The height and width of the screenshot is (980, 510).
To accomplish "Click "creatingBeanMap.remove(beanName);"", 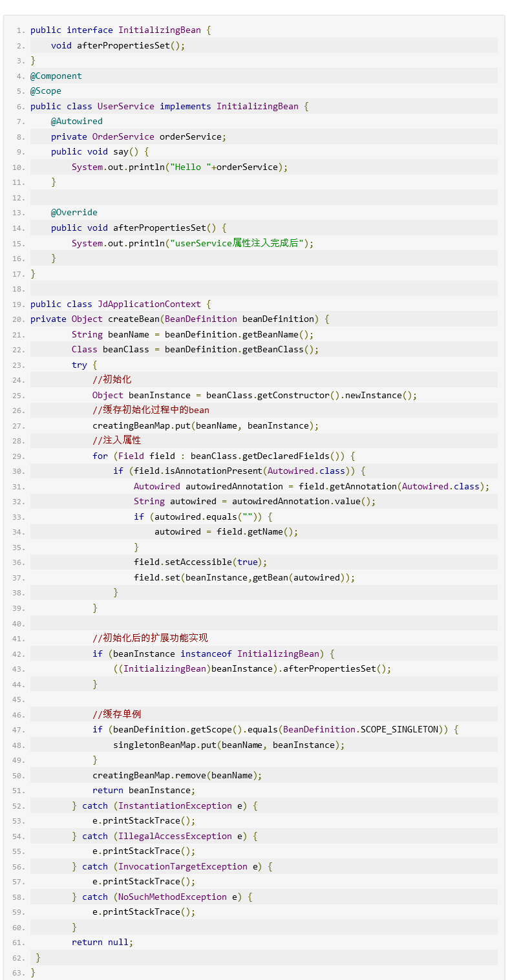I will pyautogui.click(x=177, y=775).
